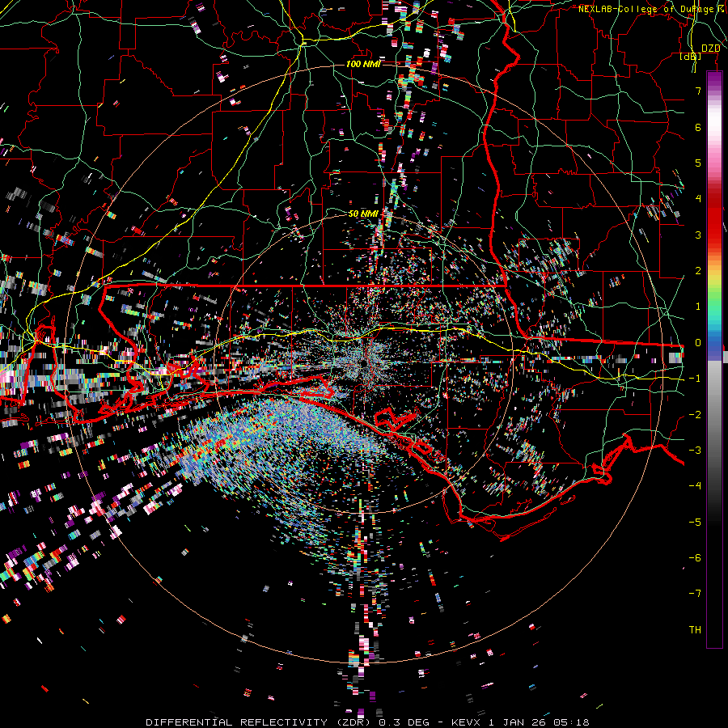Click the -4 value on the color scale

tap(695, 486)
